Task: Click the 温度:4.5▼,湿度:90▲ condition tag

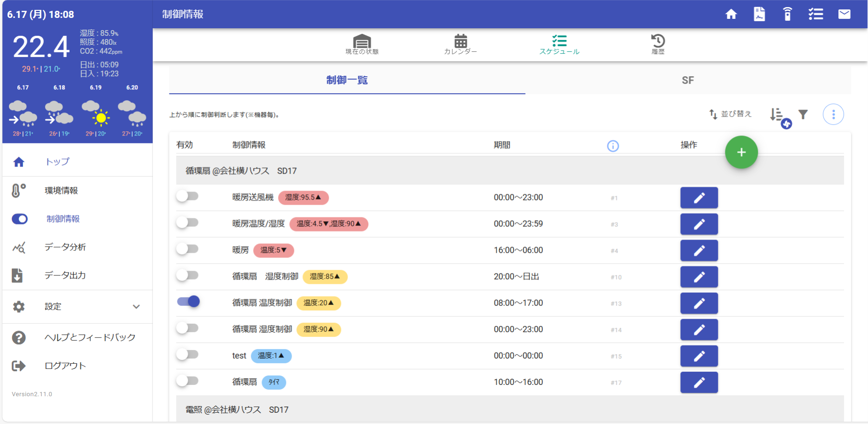Action: [x=329, y=224]
